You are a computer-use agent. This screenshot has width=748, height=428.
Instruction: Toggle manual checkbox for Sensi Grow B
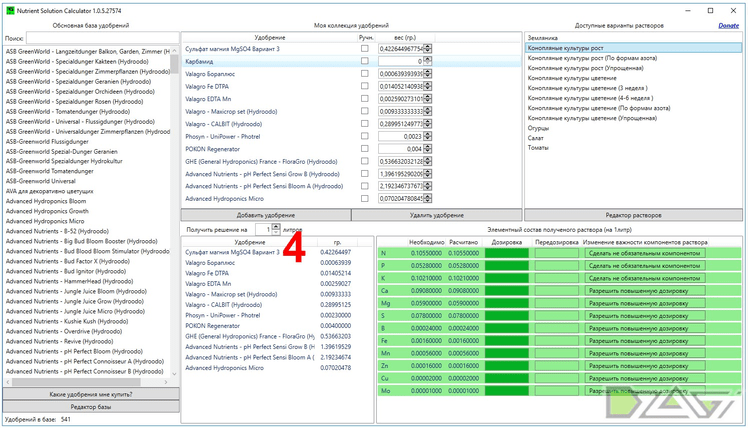tap(364, 174)
